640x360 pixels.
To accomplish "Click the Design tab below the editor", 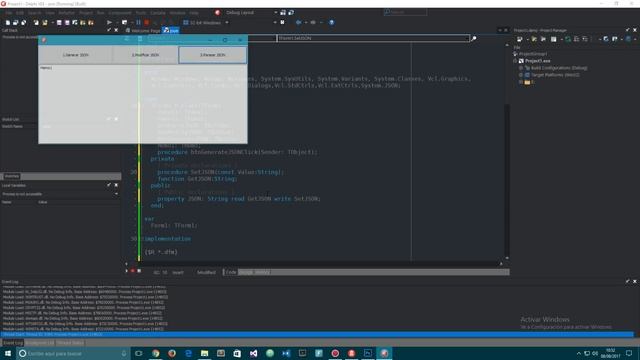I will coord(246,272).
